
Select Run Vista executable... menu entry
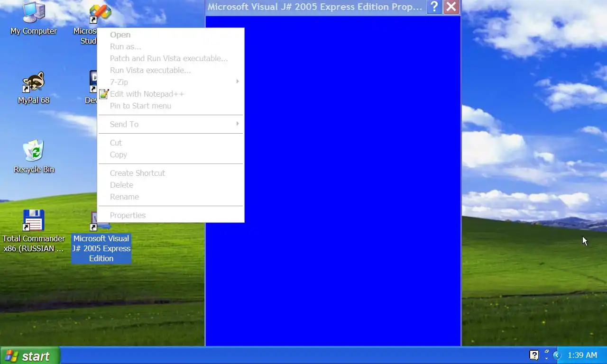click(171, 70)
